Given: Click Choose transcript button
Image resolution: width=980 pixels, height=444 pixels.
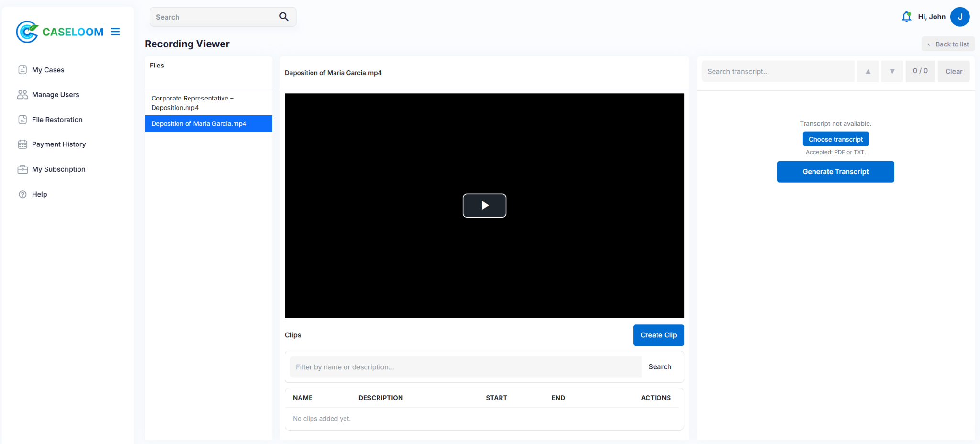Looking at the screenshot, I should tap(835, 139).
